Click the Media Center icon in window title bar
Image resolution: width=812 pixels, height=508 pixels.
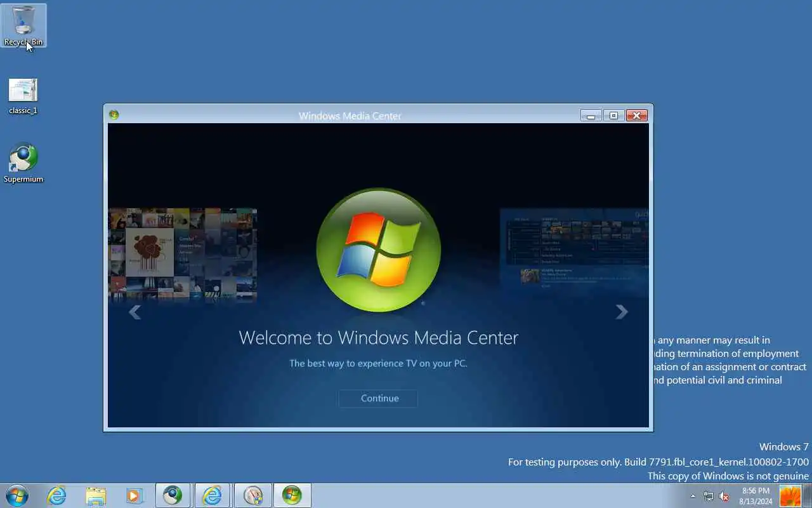point(114,115)
